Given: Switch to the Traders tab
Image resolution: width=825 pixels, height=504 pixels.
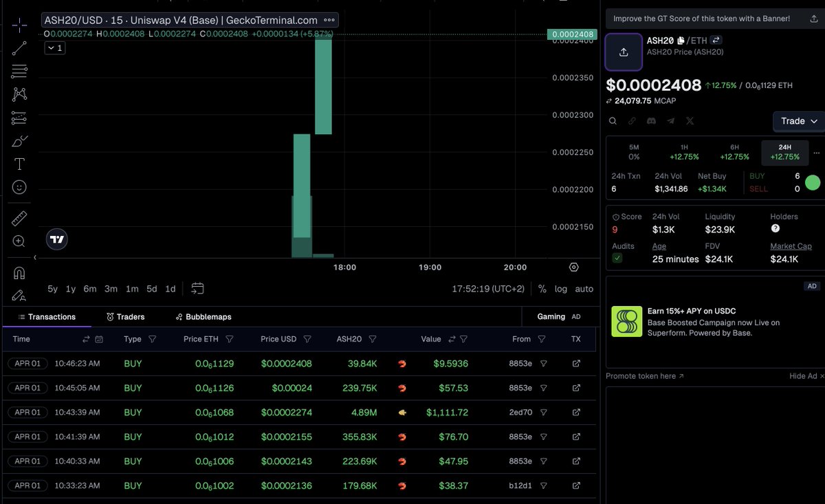Looking at the screenshot, I should tap(126, 317).
